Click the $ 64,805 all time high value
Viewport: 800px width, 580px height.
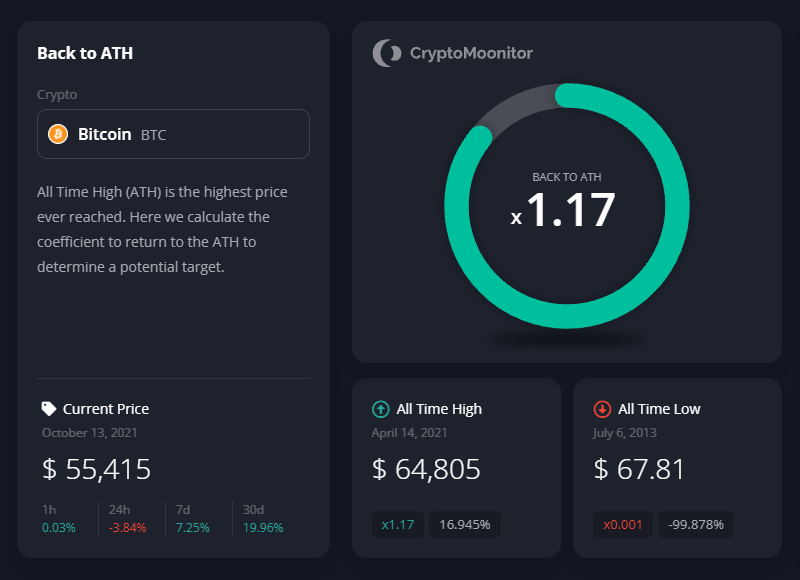point(426,468)
